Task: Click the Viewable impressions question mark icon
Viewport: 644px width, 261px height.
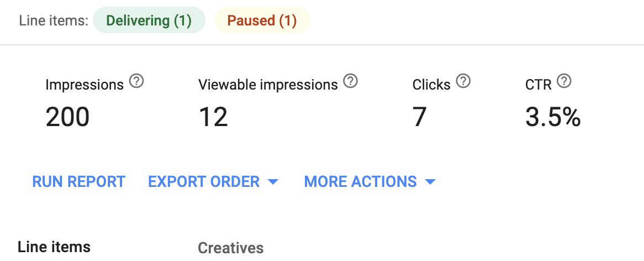Action: pyautogui.click(x=350, y=81)
